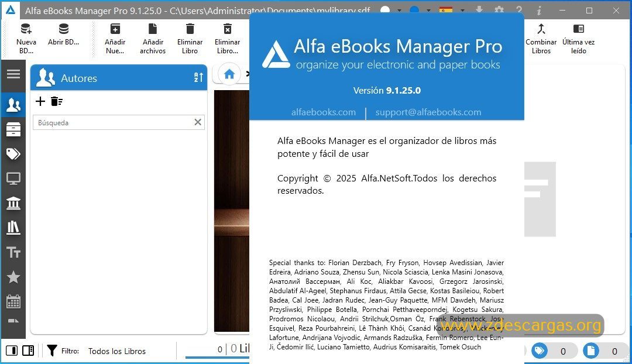Click the Copyright © 2025 Alfa.NetSoft text

[387, 184]
